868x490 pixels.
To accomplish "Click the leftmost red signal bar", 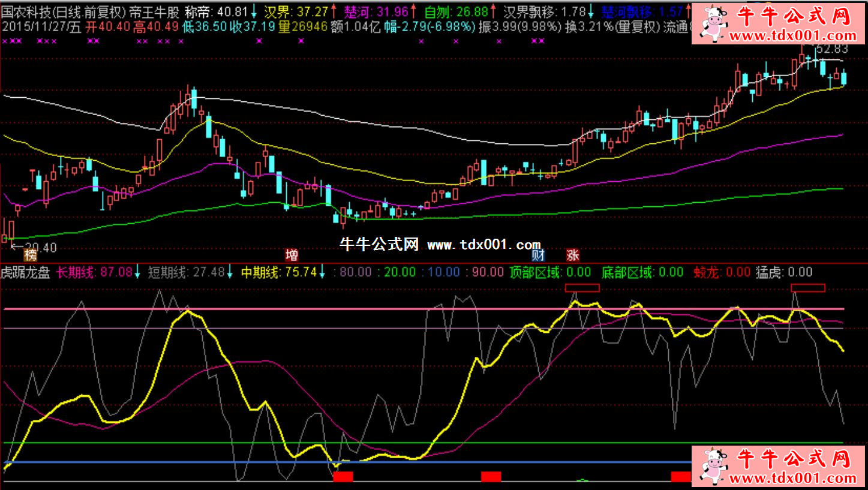I will pyautogui.click(x=343, y=477).
